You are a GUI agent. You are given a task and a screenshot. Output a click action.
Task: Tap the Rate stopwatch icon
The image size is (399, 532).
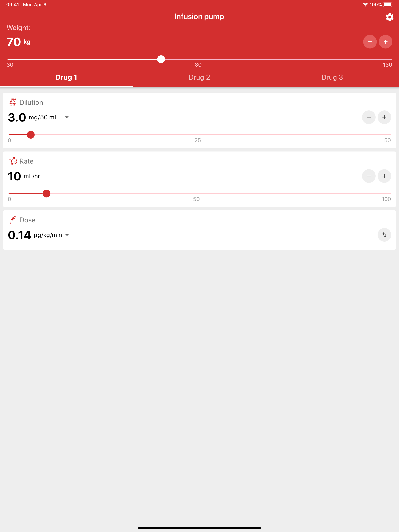pyautogui.click(x=13, y=161)
